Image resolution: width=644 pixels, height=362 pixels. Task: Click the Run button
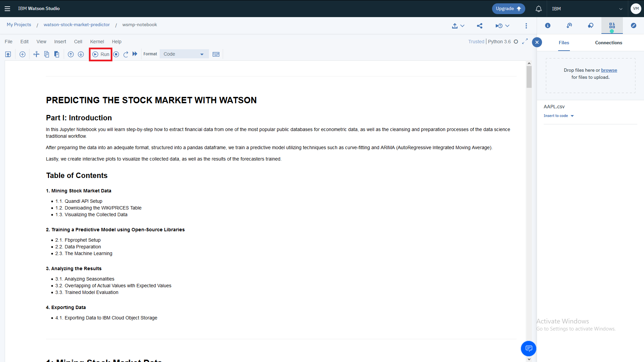101,54
